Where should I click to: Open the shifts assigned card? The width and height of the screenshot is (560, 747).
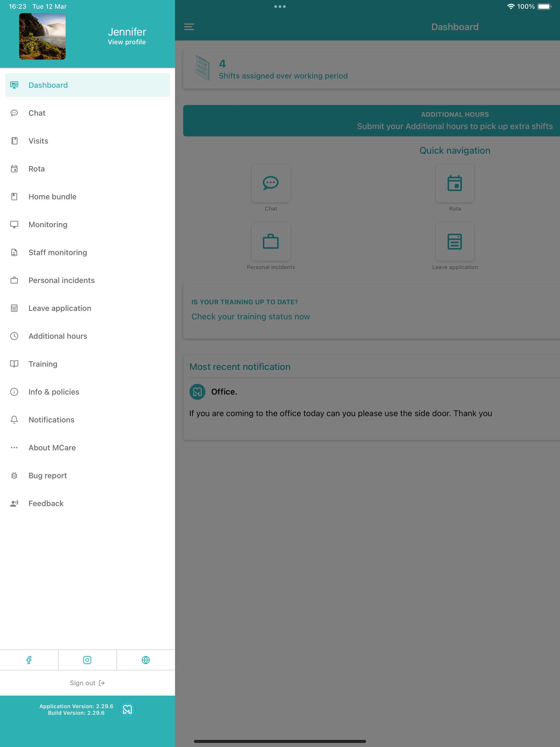pyautogui.click(x=372, y=69)
